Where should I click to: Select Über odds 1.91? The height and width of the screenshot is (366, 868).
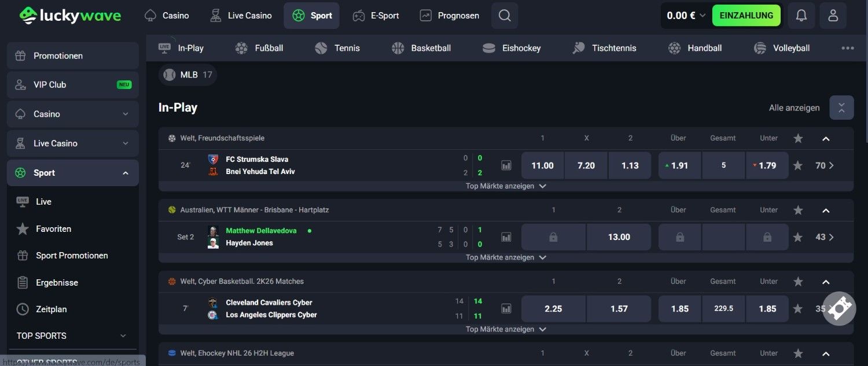coord(680,165)
